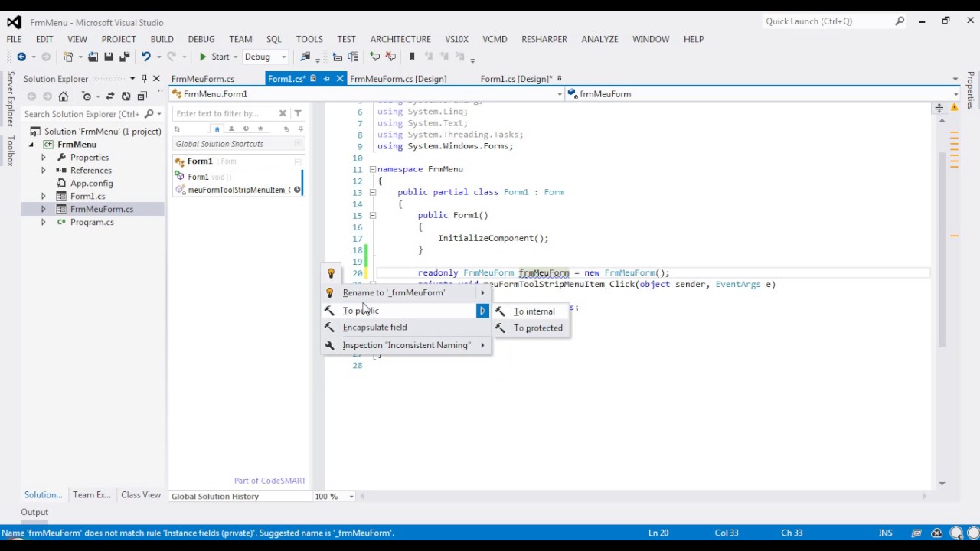The height and width of the screenshot is (551, 980).
Task: Refresh Solution Explorer
Action: click(126, 96)
